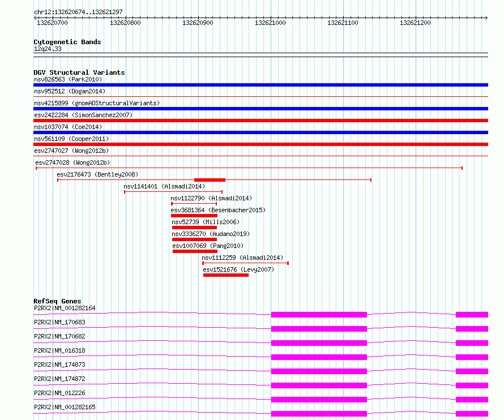Click the Cytogenetic Bands track title
504x420 pixels.
coord(67,42)
